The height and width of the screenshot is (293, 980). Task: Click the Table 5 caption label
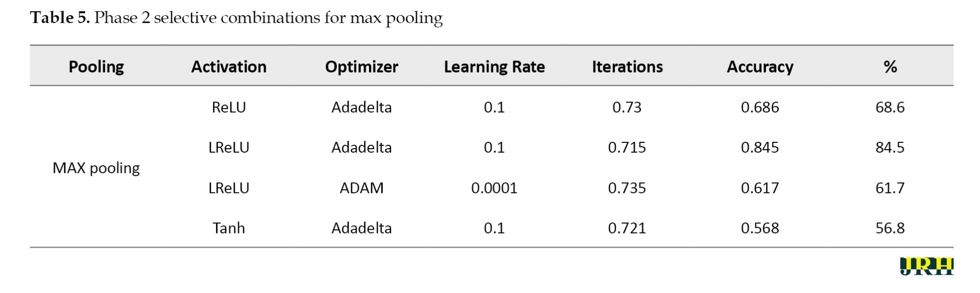tap(60, 18)
